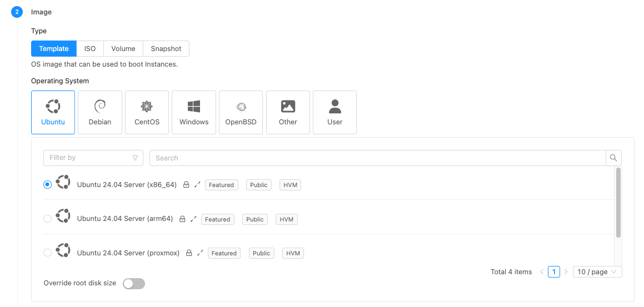Viewport: 644px width, 307px height.
Task: Switch to the Volume type tab
Action: tap(123, 48)
